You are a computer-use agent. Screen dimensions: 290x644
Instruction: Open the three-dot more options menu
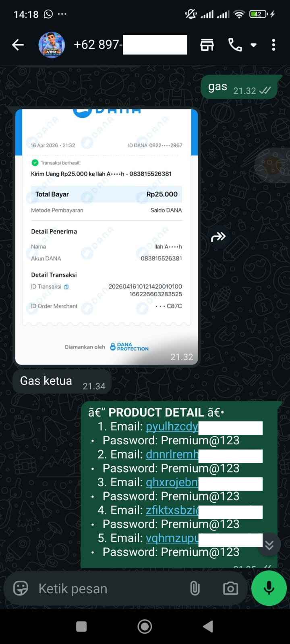273,45
